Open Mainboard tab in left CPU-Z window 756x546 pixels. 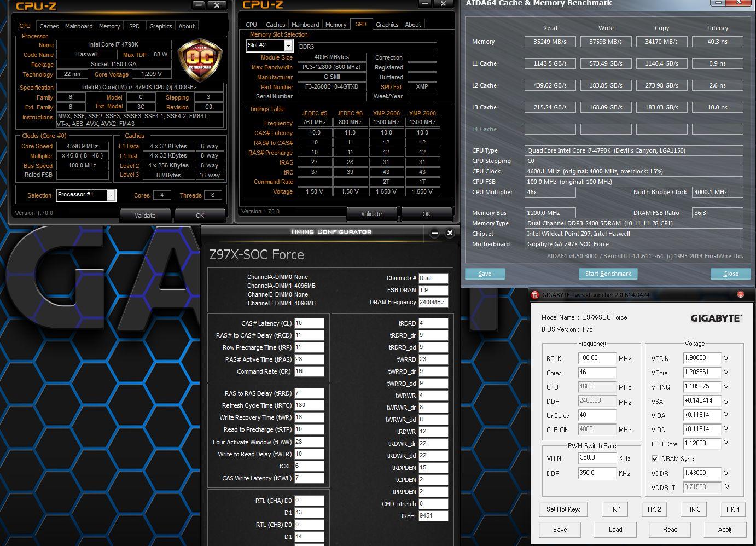click(x=79, y=26)
